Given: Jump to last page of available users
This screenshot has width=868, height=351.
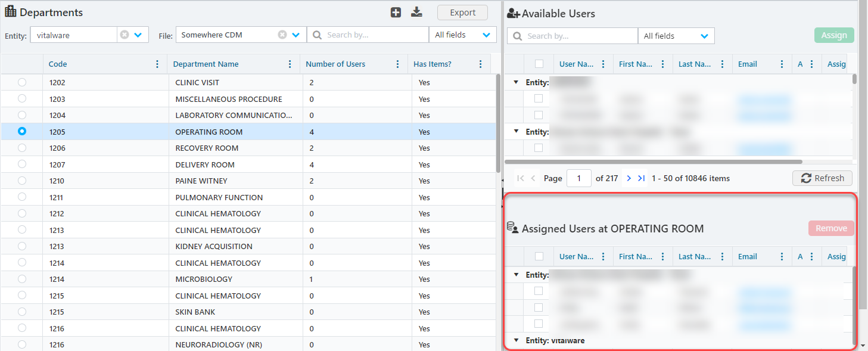Looking at the screenshot, I should pyautogui.click(x=641, y=178).
